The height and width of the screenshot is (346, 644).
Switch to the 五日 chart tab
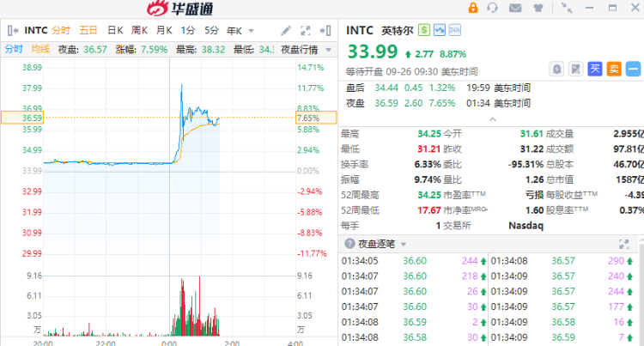click(88, 30)
